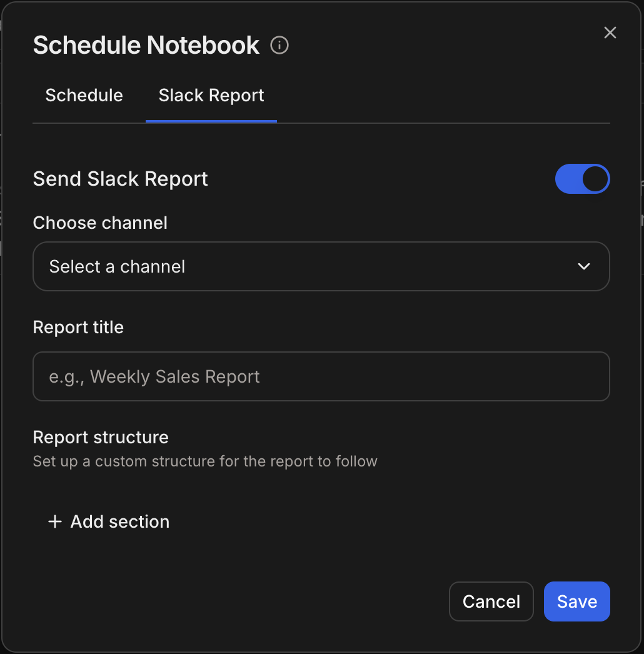Open the dropdown under Choose channel

click(x=321, y=266)
